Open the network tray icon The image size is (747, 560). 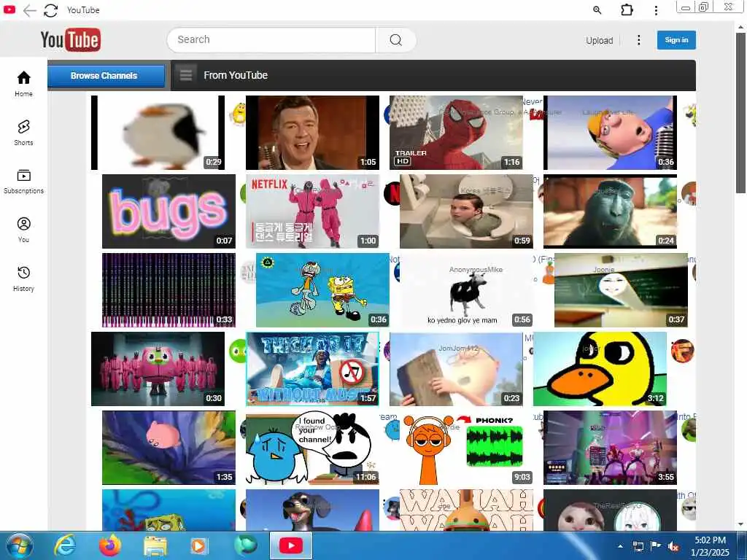(x=638, y=547)
